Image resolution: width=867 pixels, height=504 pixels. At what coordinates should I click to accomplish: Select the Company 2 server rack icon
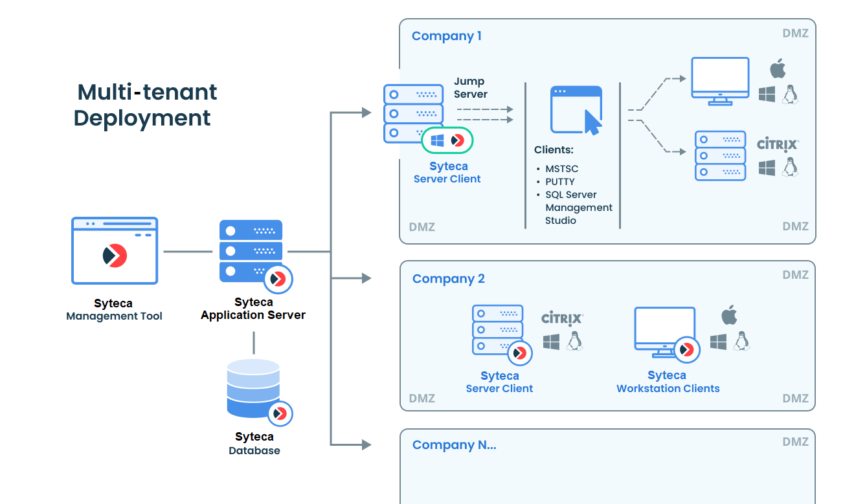(x=497, y=330)
